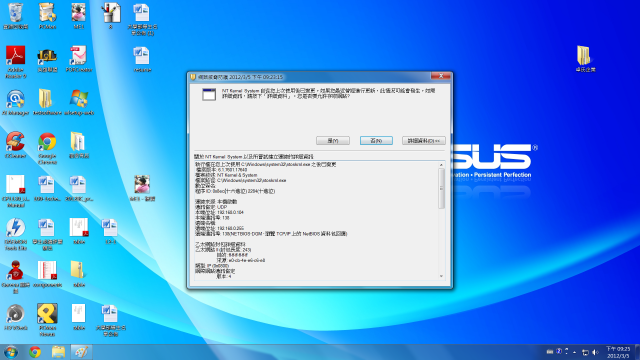Image resolution: width=640 pixels, height=360 pixels.
Task: Click the scrollbar thumb in the details pane
Action: point(441,189)
